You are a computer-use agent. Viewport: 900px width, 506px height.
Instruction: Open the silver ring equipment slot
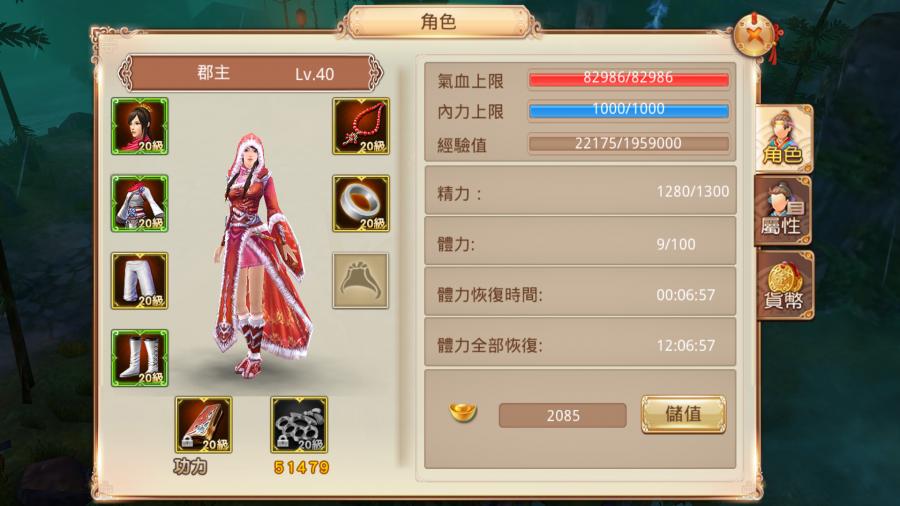(360, 204)
